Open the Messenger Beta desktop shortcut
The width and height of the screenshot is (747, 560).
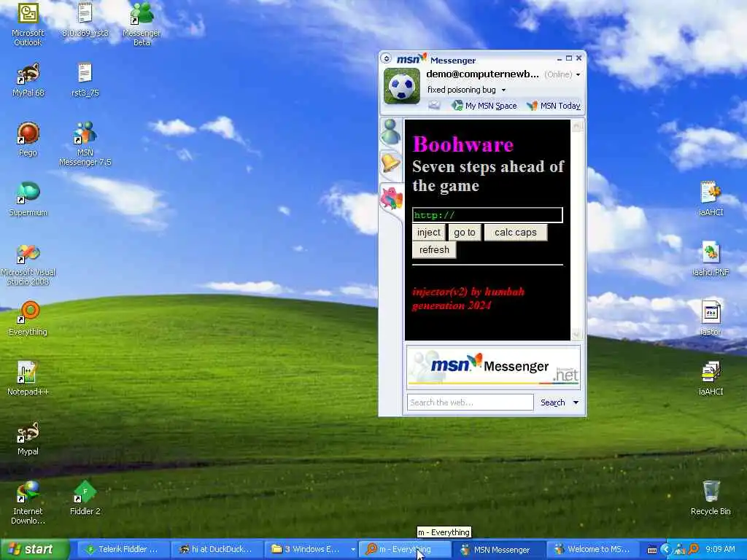coord(142,24)
